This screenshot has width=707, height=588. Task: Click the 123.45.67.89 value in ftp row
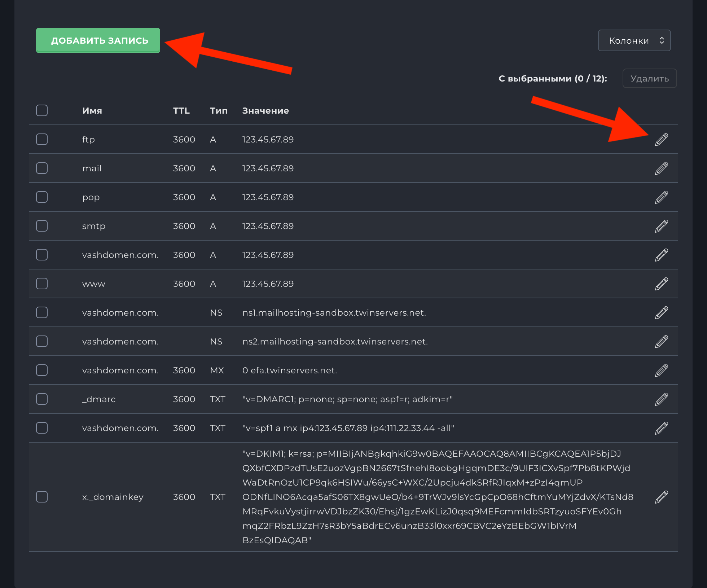coord(268,140)
